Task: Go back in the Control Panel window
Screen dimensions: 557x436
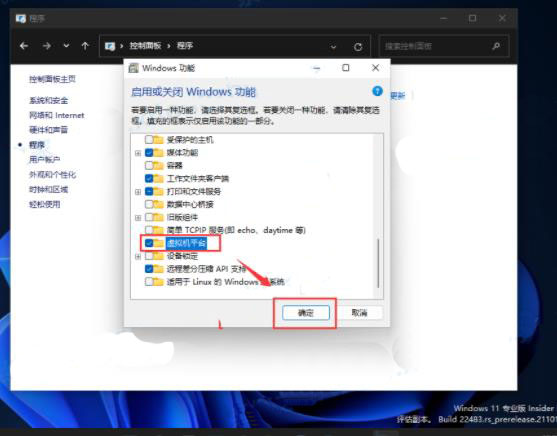Action: [x=24, y=46]
